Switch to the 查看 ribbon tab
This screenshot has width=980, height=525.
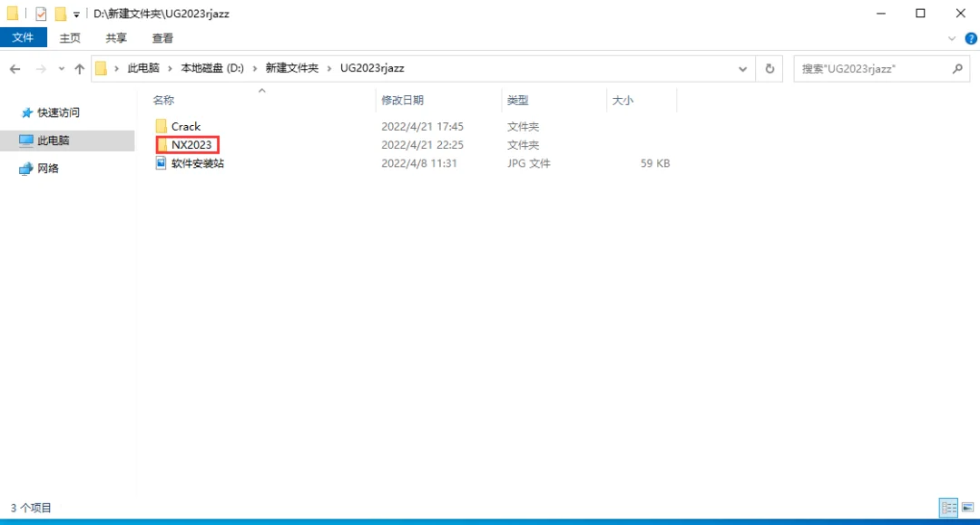tap(162, 38)
